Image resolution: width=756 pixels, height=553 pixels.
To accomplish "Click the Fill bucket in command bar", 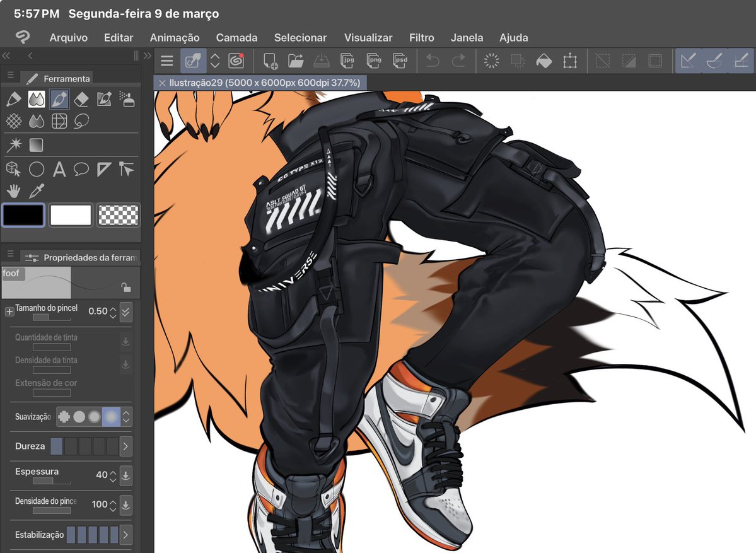I will [544, 61].
